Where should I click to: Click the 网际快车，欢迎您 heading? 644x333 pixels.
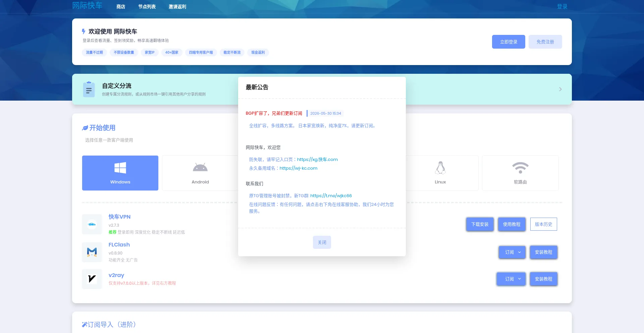point(263,148)
